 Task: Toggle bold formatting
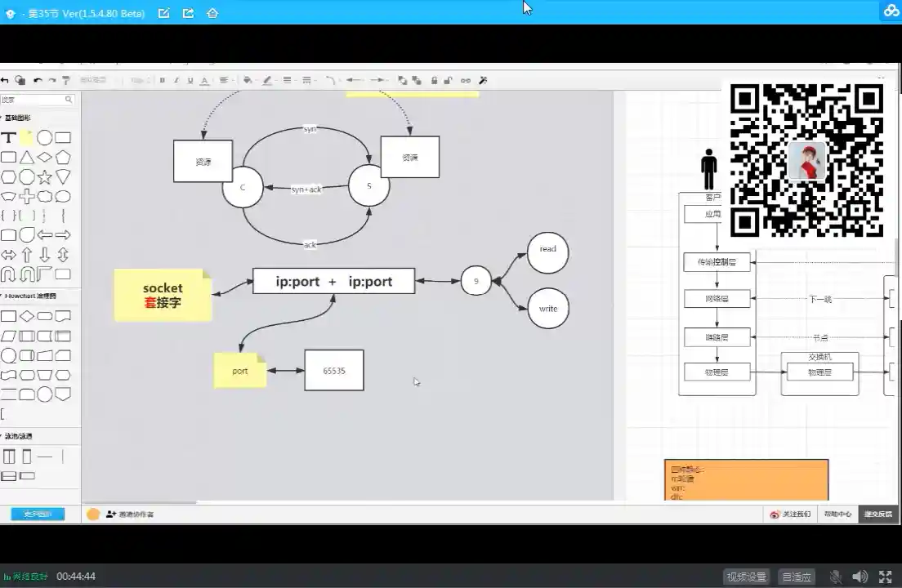click(x=163, y=81)
